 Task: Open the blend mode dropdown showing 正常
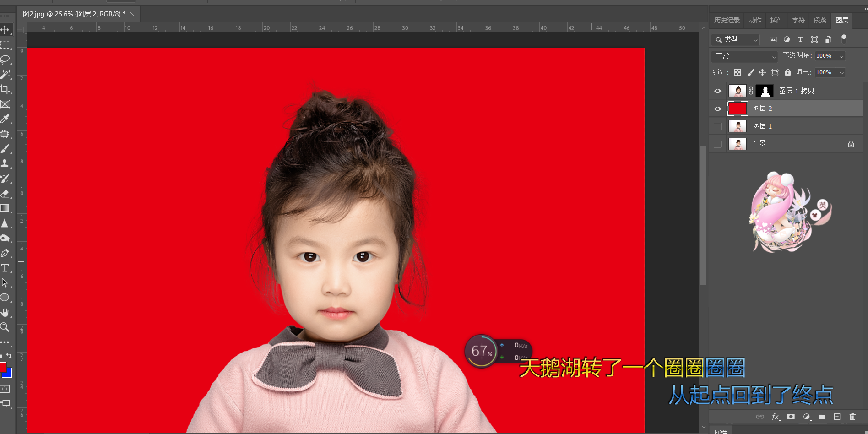pos(743,56)
